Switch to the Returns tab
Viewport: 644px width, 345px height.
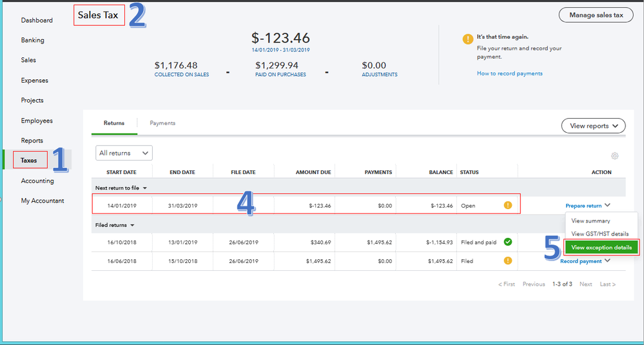pyautogui.click(x=114, y=123)
